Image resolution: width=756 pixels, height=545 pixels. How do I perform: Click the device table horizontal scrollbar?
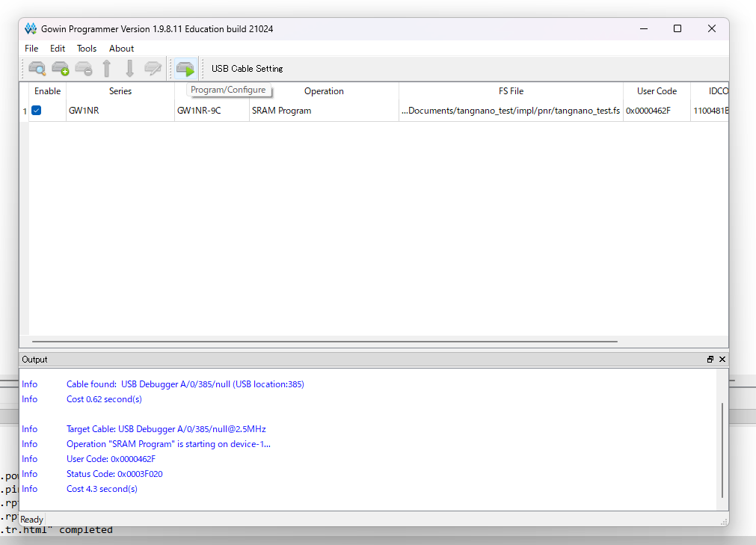[x=325, y=342]
